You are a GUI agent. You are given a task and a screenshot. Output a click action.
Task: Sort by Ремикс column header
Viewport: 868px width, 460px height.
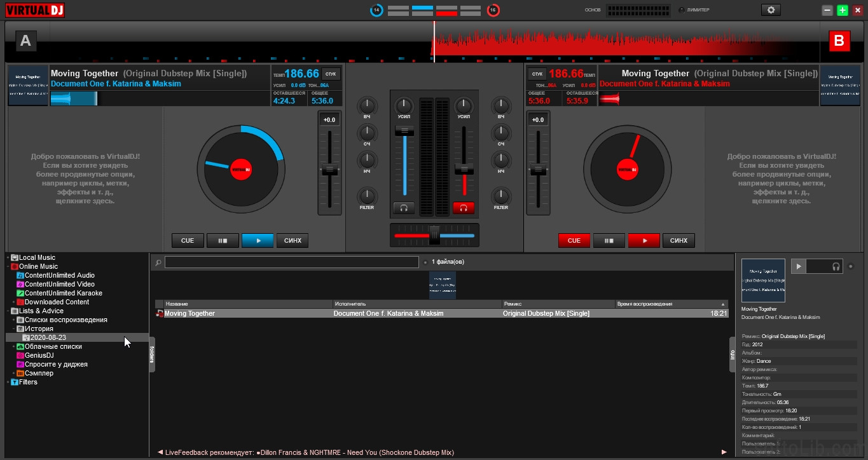tap(558, 304)
